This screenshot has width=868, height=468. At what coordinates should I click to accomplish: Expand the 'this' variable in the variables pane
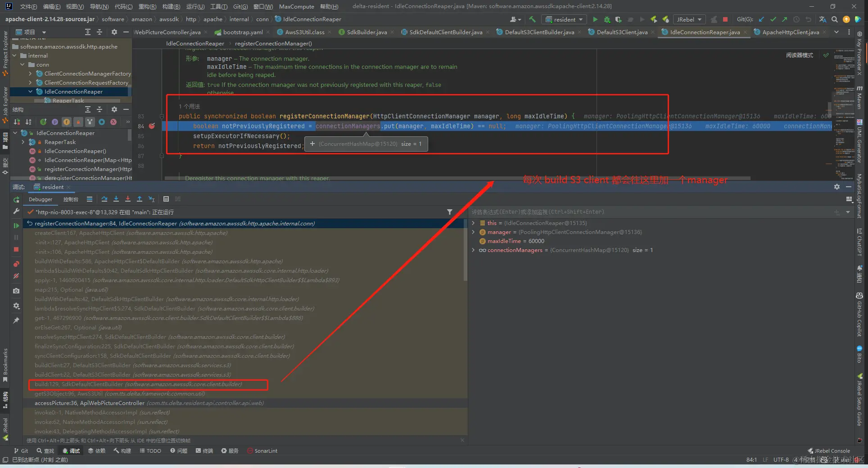(473, 223)
